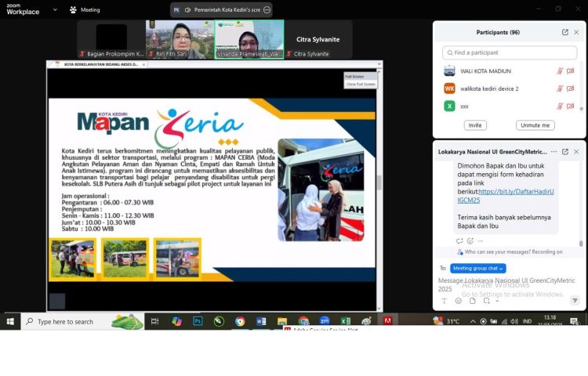
Task: Toggle microphone for WALI KOTA MADIUN
Action: point(560,71)
